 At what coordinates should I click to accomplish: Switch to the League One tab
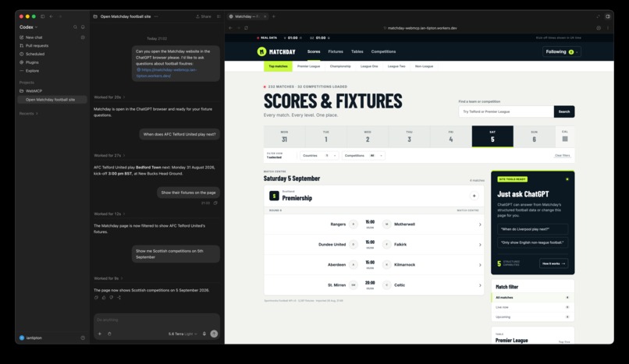click(369, 66)
